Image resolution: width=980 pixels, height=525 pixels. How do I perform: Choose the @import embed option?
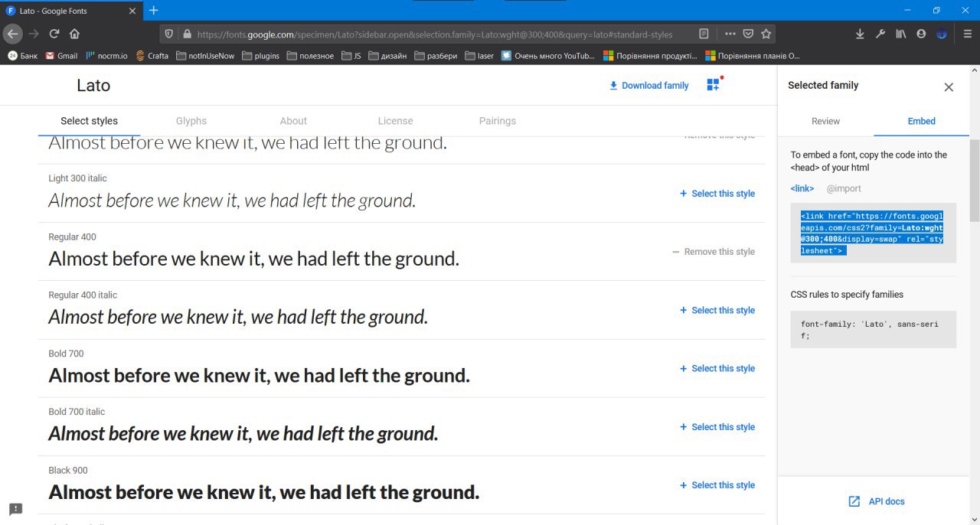point(844,188)
